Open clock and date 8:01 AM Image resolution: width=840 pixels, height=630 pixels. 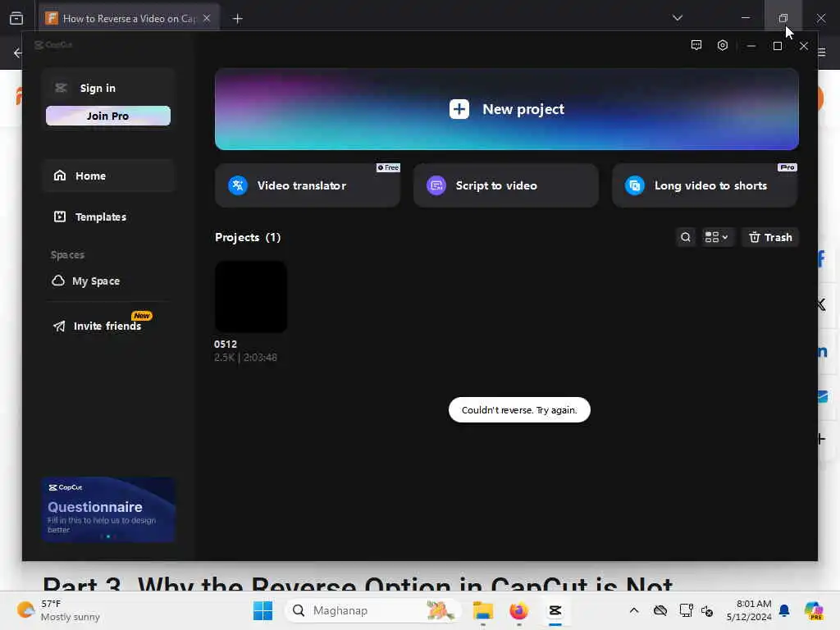(749, 610)
